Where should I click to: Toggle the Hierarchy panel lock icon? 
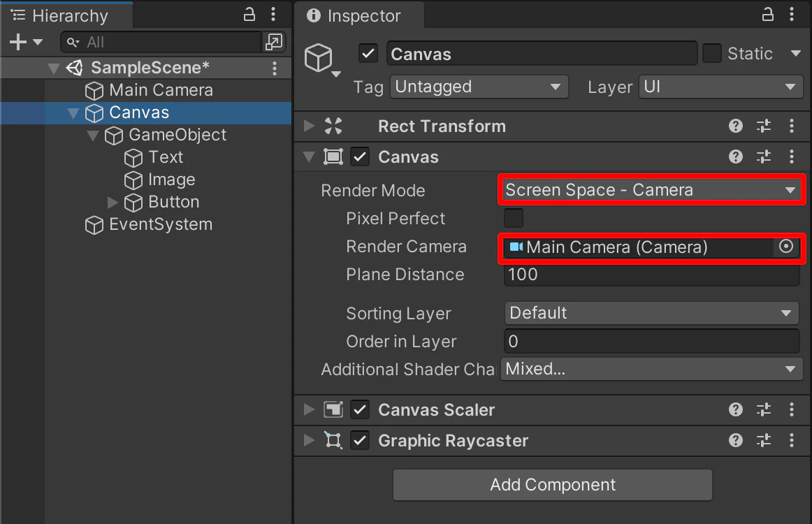point(249,15)
